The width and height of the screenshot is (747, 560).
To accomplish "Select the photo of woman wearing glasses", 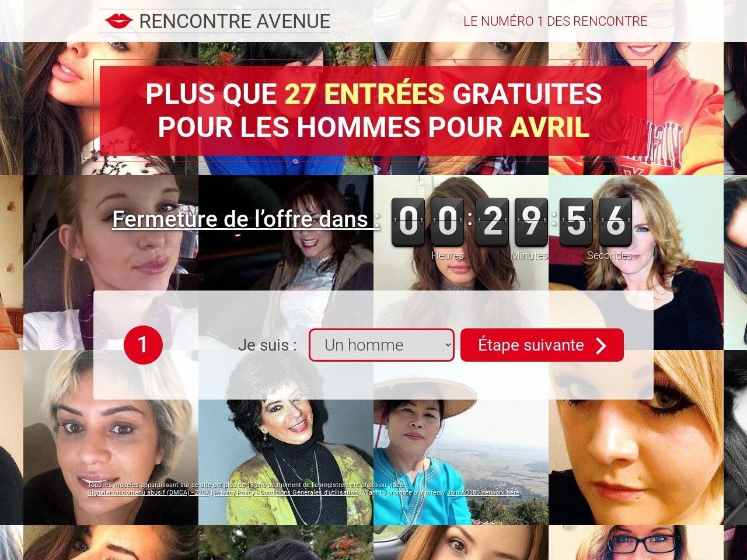I will click(636, 542).
